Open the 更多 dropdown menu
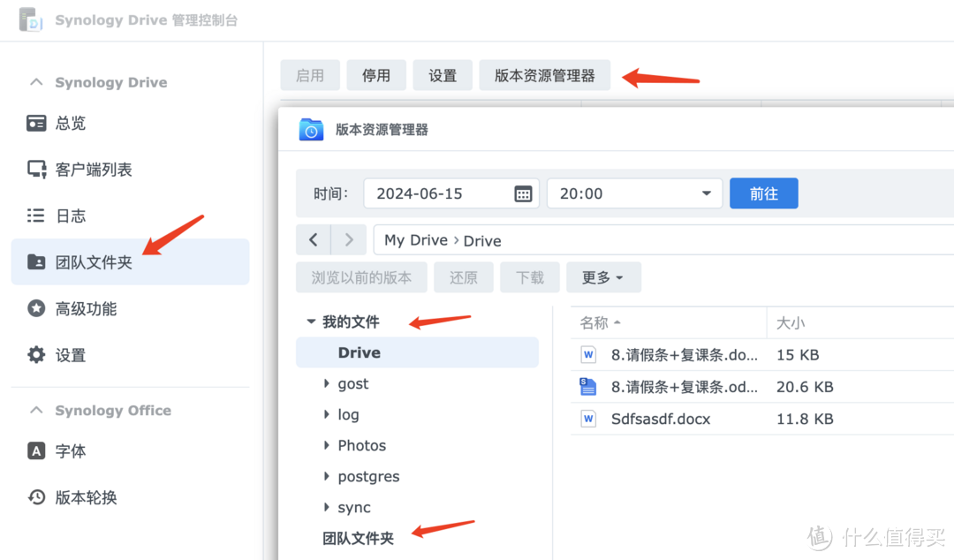The image size is (954, 560). [x=603, y=277]
